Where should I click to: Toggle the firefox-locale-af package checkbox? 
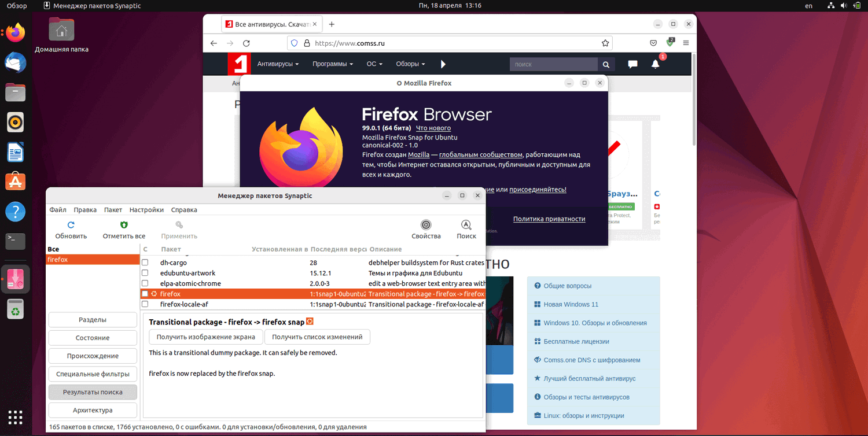click(x=145, y=304)
